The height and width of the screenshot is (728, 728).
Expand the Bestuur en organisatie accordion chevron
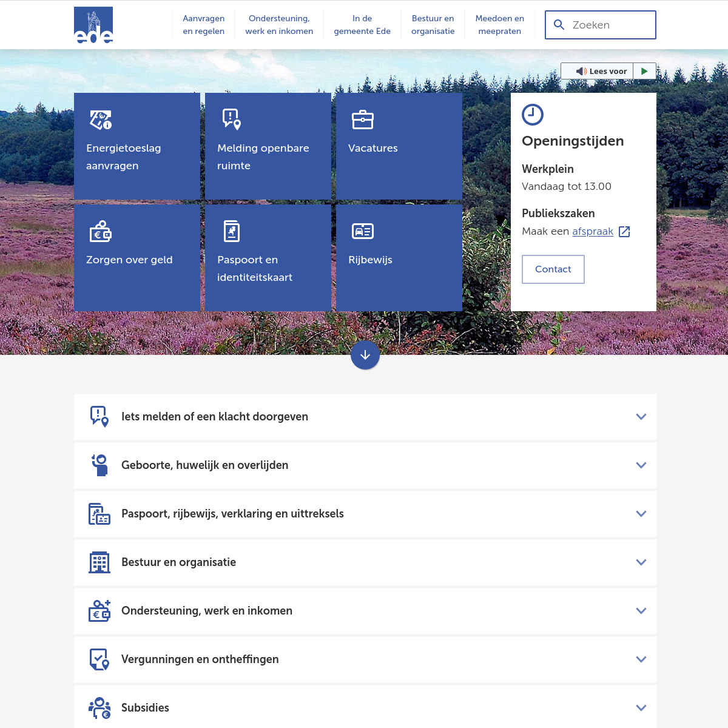[x=641, y=562]
